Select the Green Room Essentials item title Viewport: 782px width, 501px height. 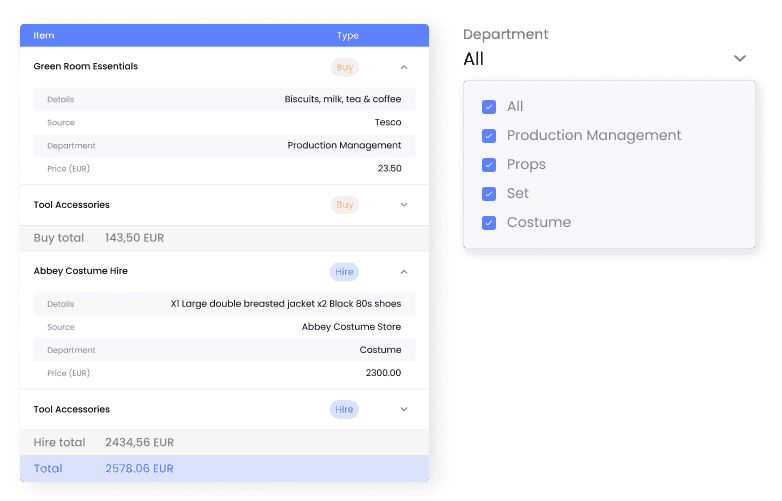click(x=86, y=66)
